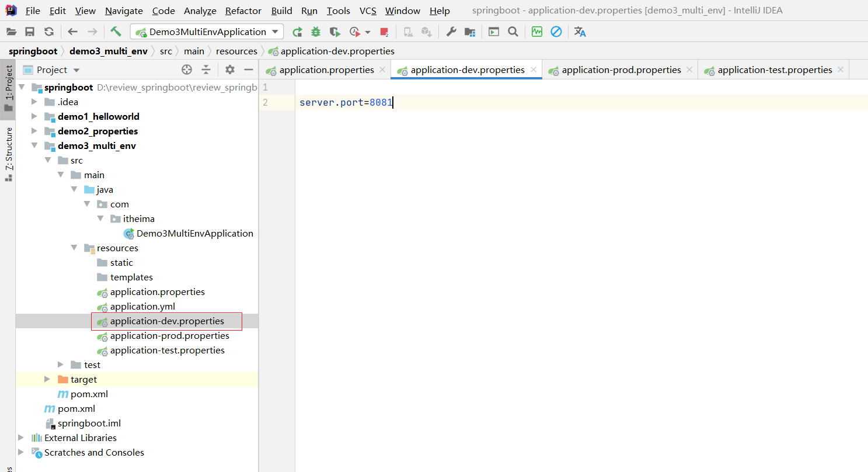Click the demo3_multi_env breadcrumb in navigation bar
This screenshot has width=868, height=472.
point(109,51)
